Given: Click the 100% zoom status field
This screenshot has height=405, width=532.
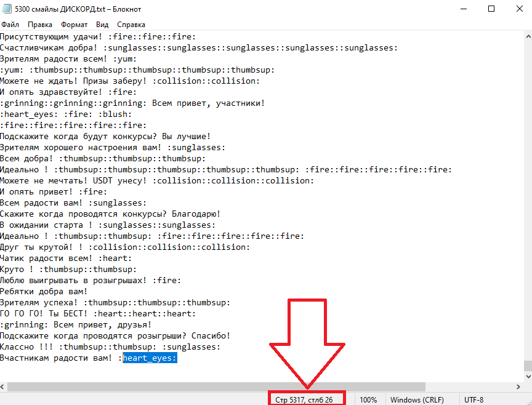Looking at the screenshot, I should click(x=368, y=400).
